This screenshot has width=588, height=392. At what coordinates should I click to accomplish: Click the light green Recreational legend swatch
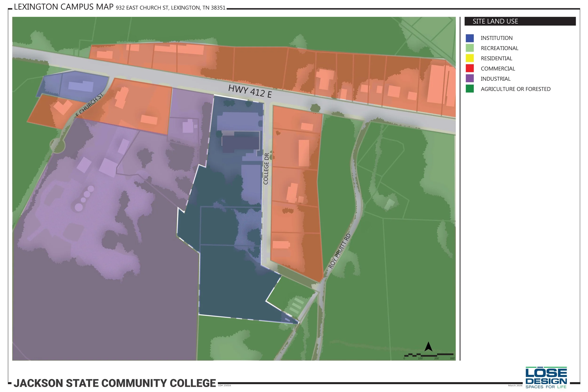click(x=470, y=48)
